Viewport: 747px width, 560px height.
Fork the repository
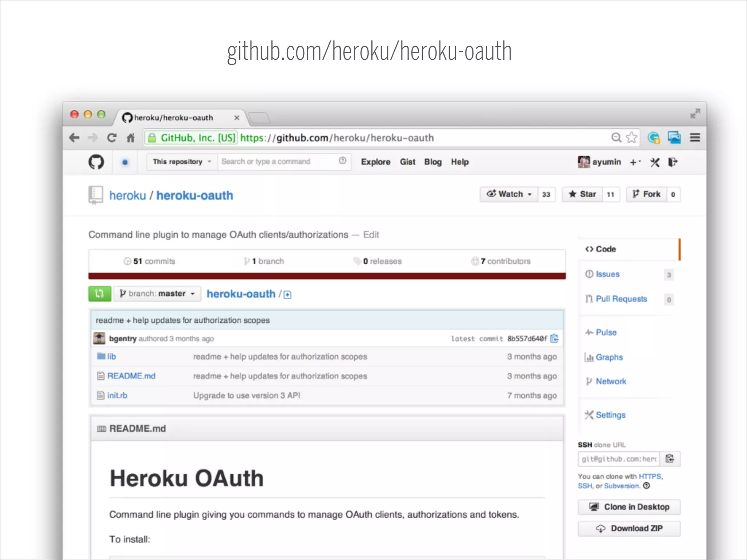pos(647,194)
